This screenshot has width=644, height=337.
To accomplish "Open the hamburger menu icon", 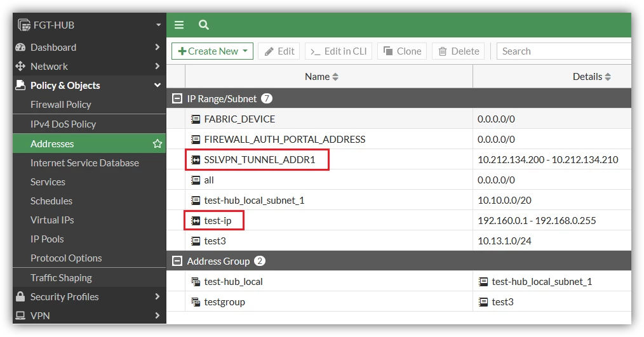I will coord(179,25).
